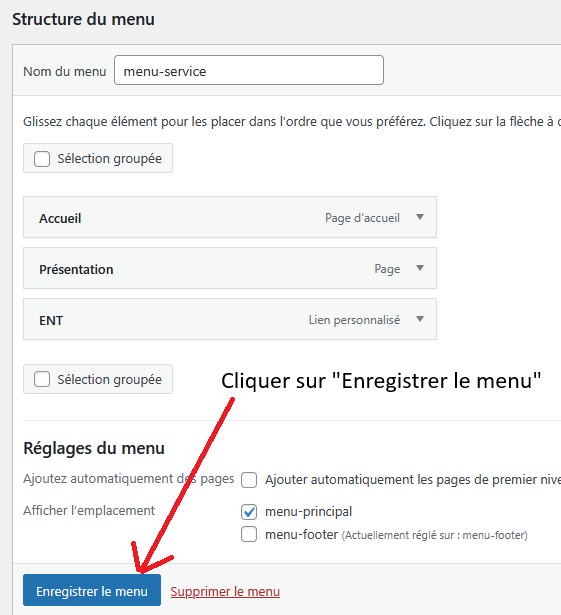The image size is (561, 615).
Task: Expand the ENT custom link arrow
Action: tap(420, 319)
